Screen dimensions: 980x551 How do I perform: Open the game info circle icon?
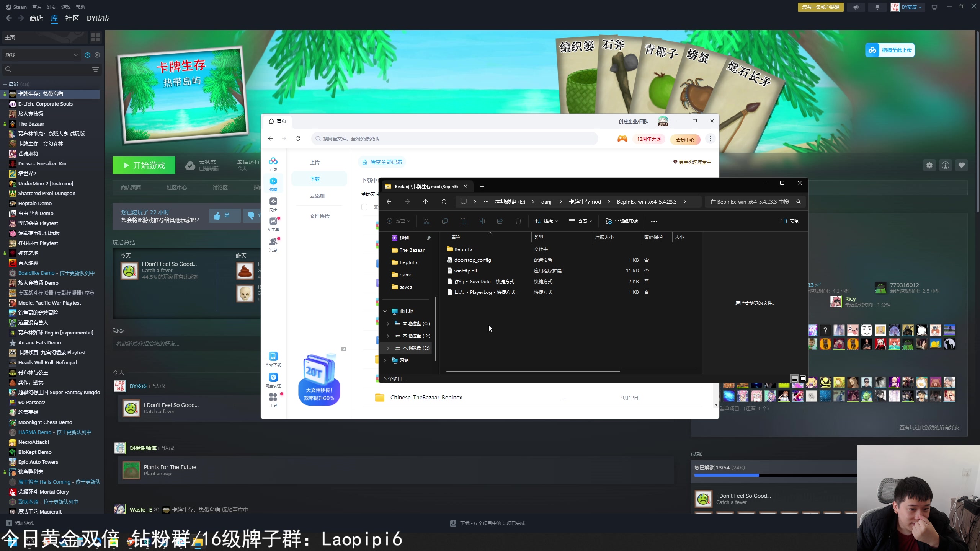point(945,165)
